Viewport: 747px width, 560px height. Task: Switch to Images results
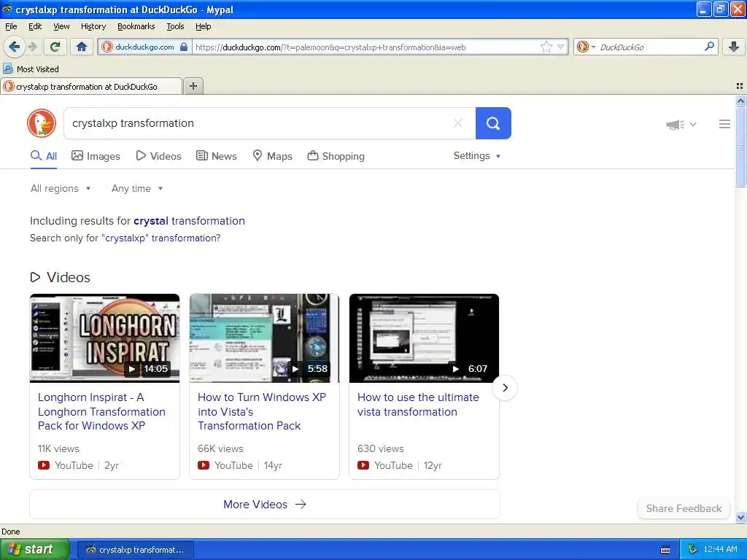point(96,156)
